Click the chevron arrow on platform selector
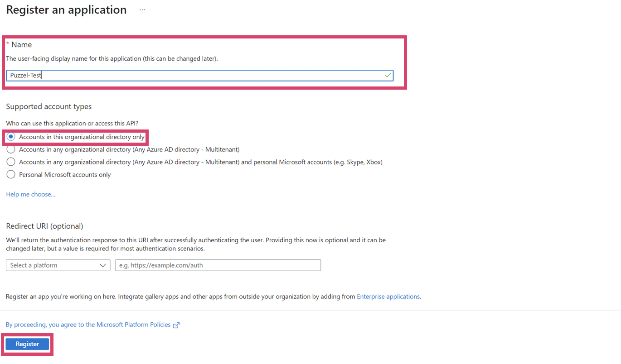621x364 pixels. pyautogui.click(x=102, y=265)
